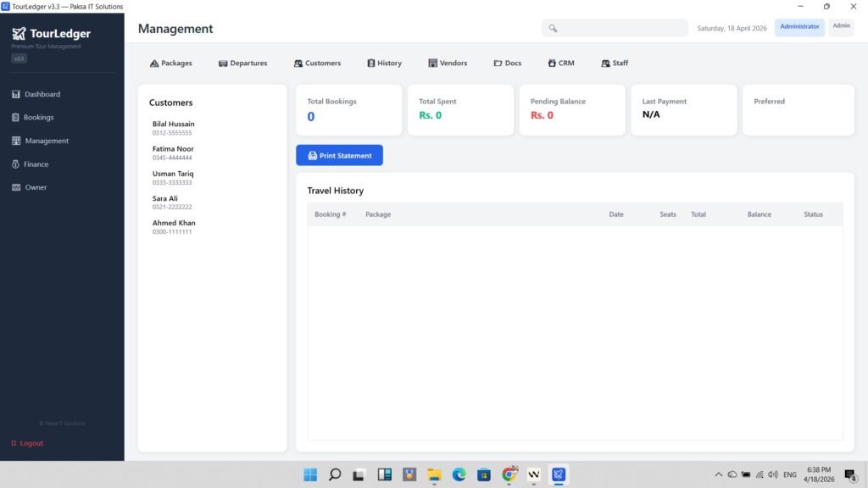Focus the top search field
Viewport: 868px width, 488px height.
(x=619, y=28)
